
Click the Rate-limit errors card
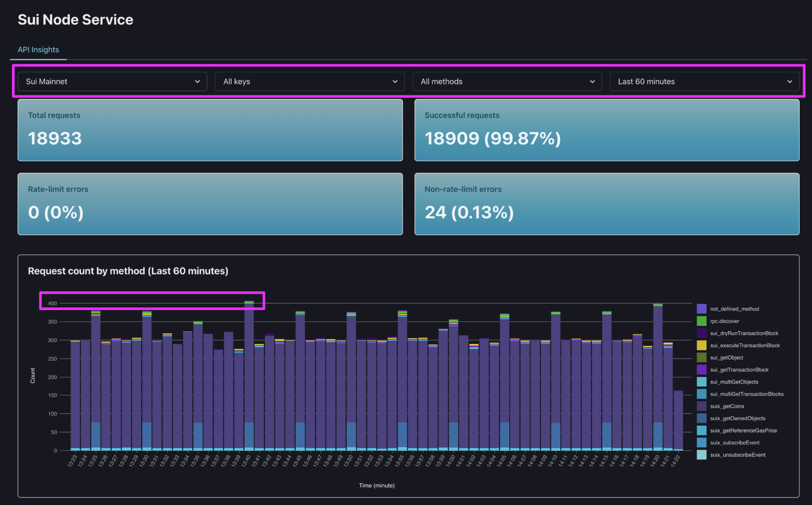click(210, 204)
